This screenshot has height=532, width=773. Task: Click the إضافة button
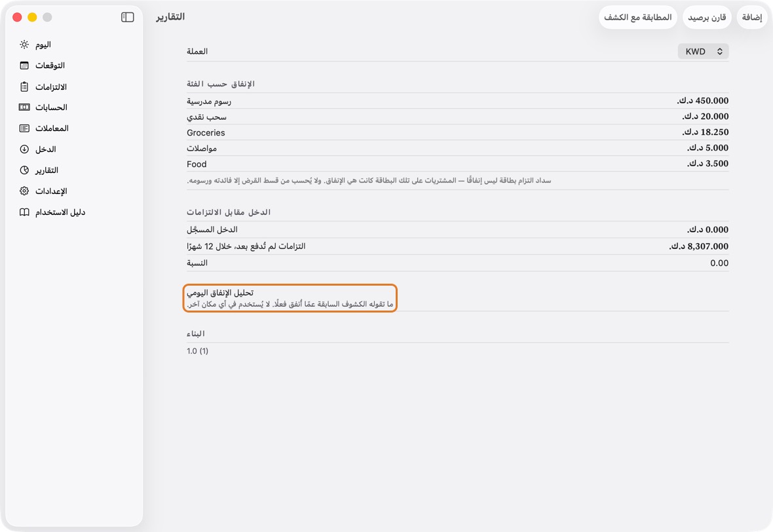point(752,17)
